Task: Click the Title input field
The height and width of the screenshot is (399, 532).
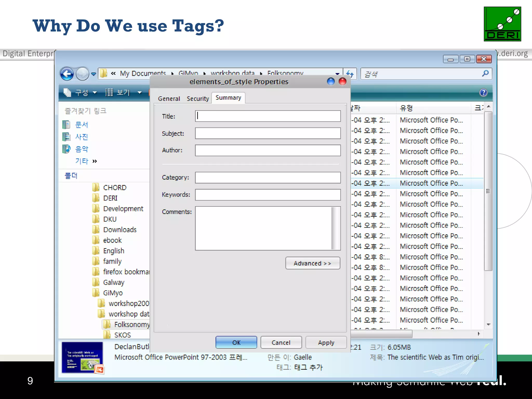Action: (268, 116)
